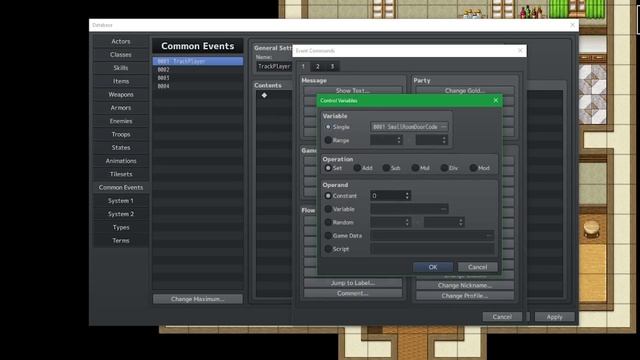This screenshot has width=640, height=360.
Task: Close the Event Commands window
Action: tap(520, 51)
